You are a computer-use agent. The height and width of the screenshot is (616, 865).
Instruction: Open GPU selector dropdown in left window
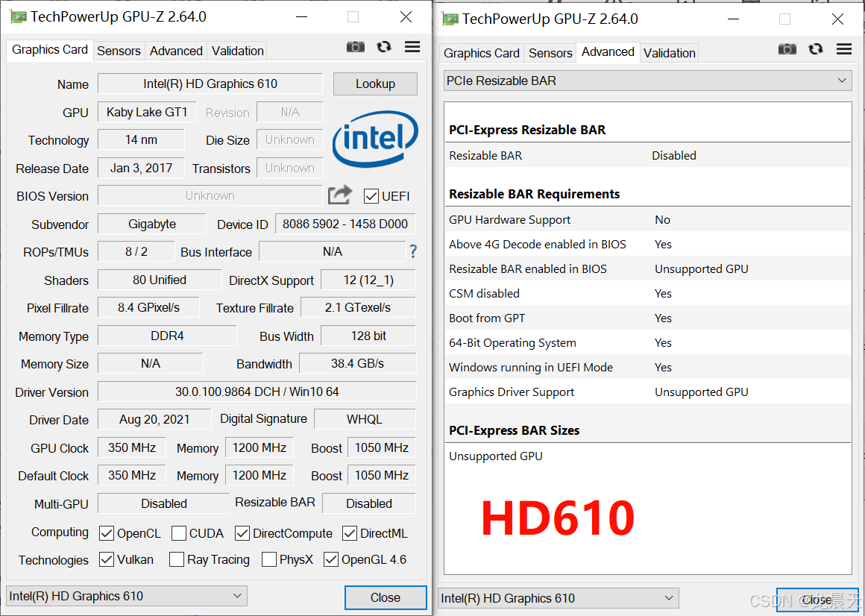[126, 596]
